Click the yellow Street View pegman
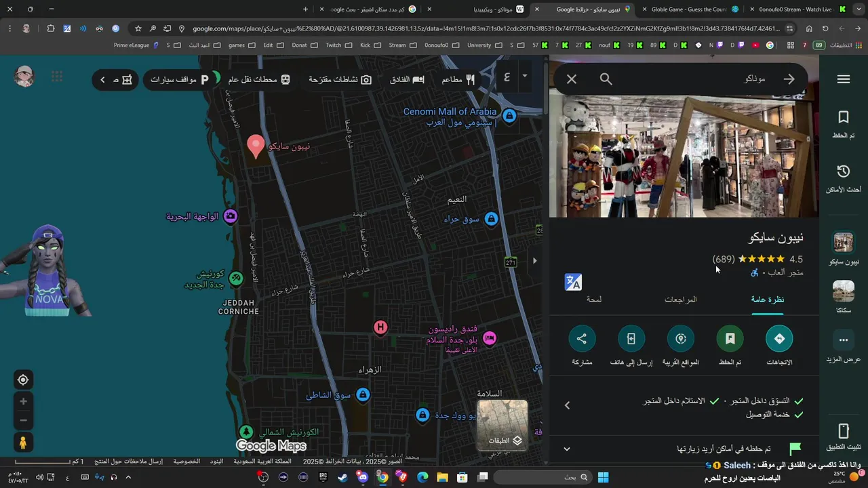868x488 pixels. (x=23, y=443)
